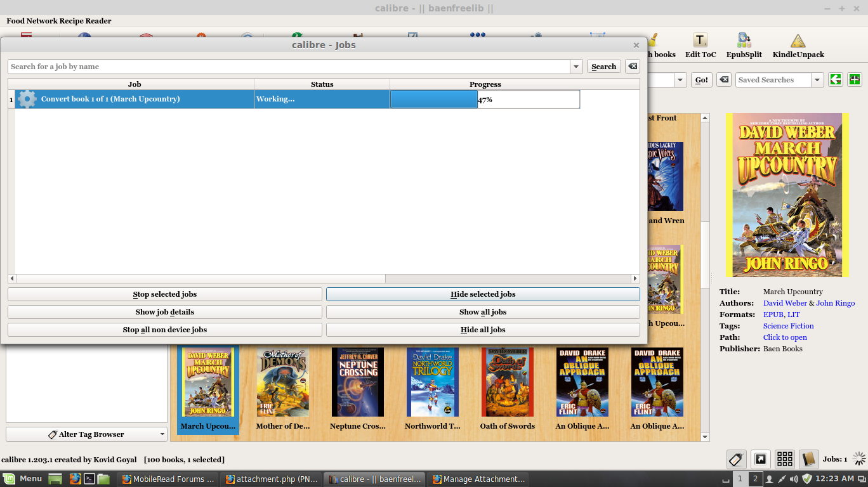868x487 pixels.
Task: Select the Northworld Trilogy book cover
Action: [433, 382]
